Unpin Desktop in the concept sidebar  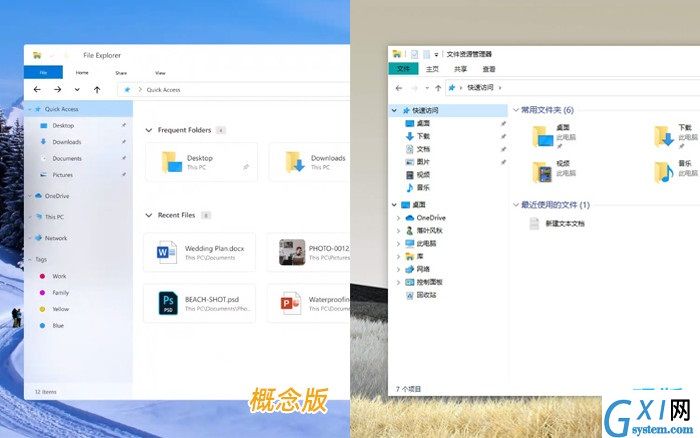[124, 125]
